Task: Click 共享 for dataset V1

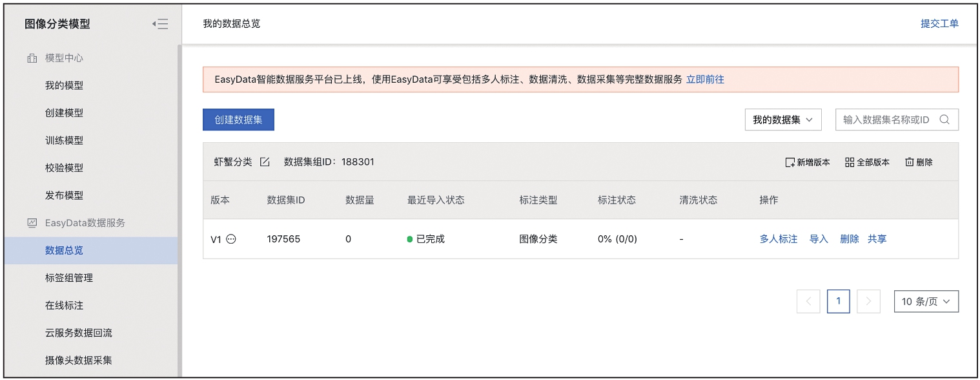Action: pyautogui.click(x=877, y=239)
